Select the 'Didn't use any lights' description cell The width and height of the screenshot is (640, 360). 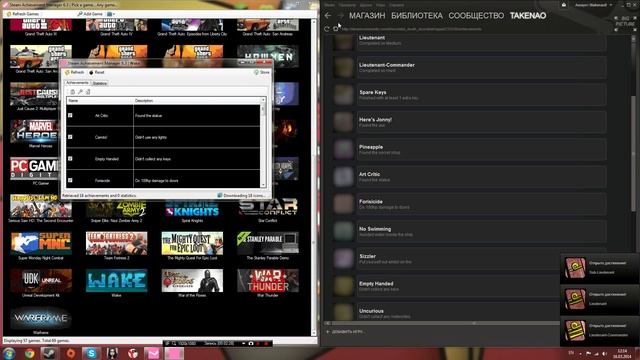[x=197, y=137]
